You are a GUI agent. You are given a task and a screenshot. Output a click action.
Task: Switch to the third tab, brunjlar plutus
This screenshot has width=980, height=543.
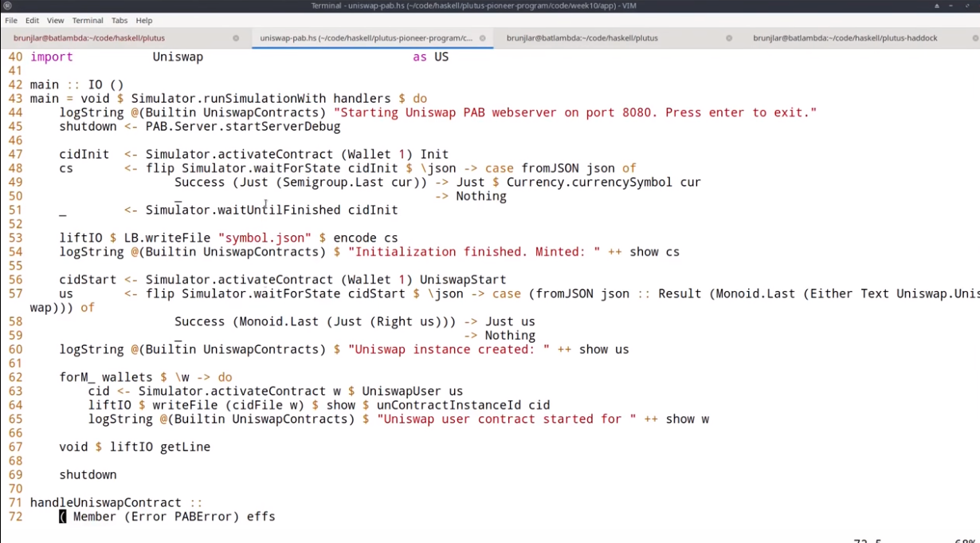582,38
